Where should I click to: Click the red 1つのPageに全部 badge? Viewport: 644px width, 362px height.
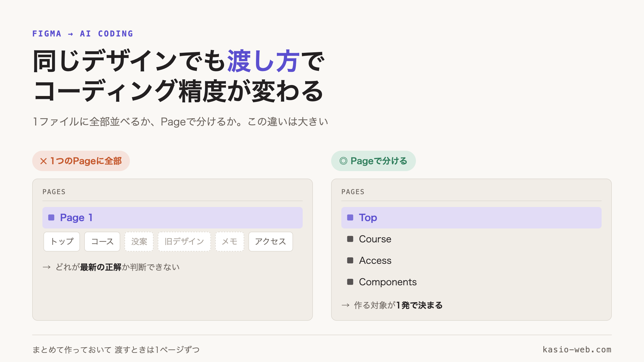coord(81,161)
